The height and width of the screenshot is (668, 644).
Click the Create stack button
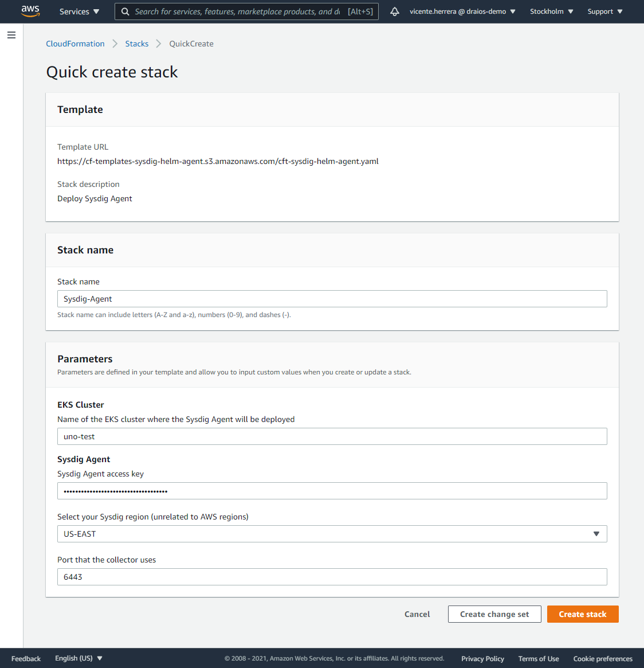click(x=583, y=614)
